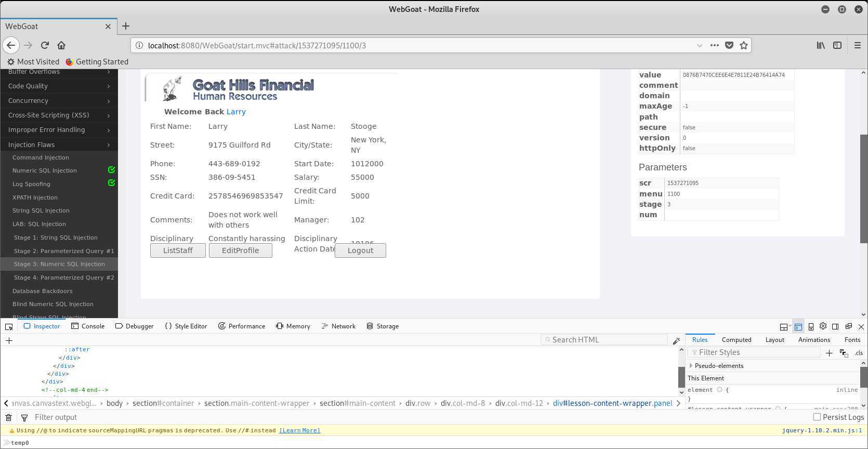
Task: Open Getting Started bookmark
Action: [x=97, y=61]
